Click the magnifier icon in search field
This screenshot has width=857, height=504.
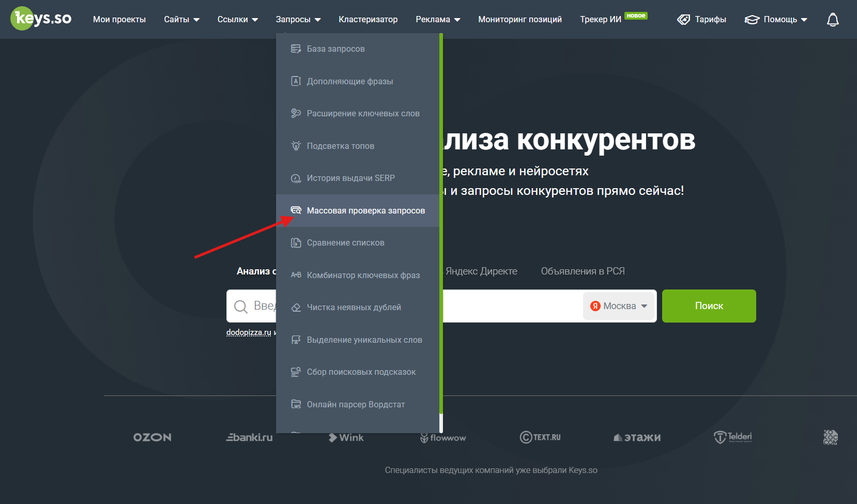tap(241, 307)
